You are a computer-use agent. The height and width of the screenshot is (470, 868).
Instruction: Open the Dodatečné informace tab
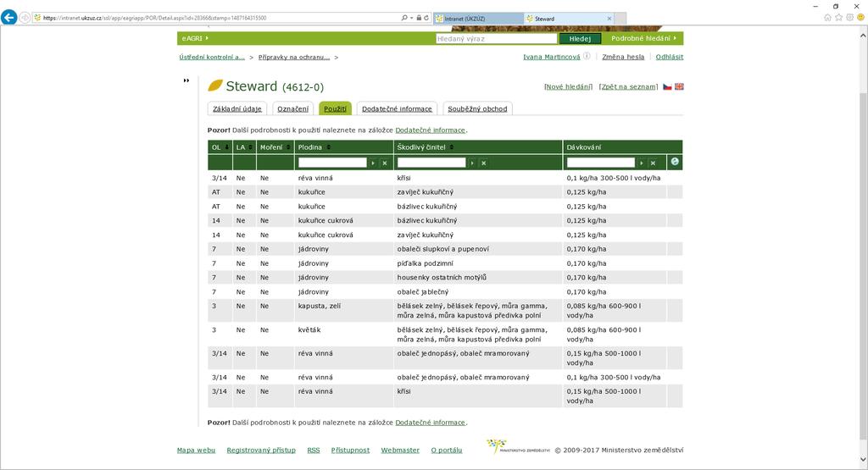tap(397, 109)
